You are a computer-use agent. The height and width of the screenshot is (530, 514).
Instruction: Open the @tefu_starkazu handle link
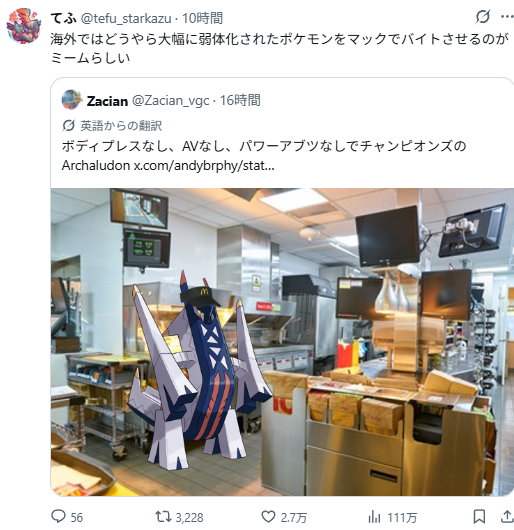click(x=126, y=18)
